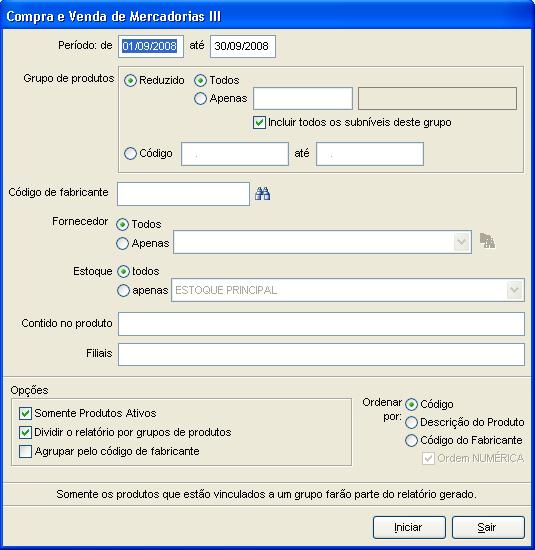This screenshot has width=535, height=550.
Task: Click the end date field 30/09/2008
Action: [243, 46]
